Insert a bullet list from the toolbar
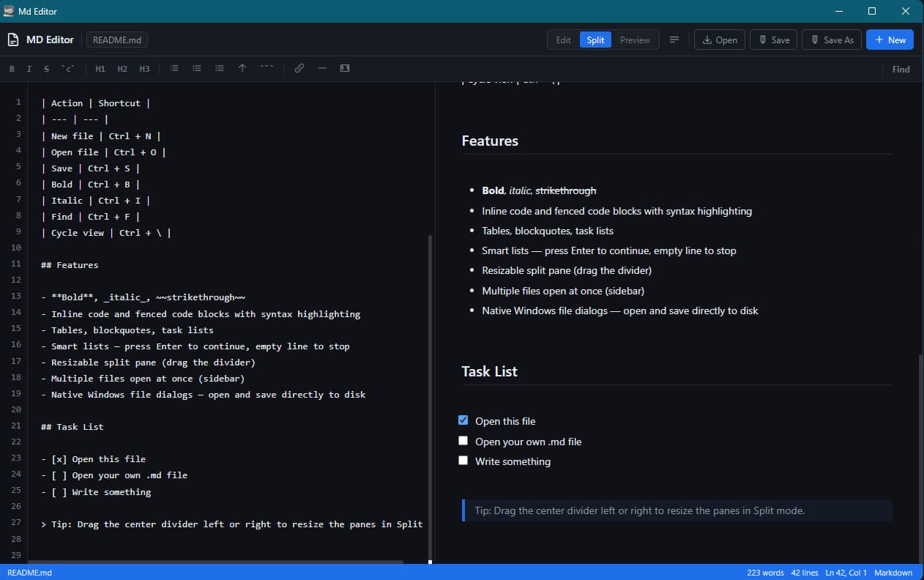 click(174, 69)
